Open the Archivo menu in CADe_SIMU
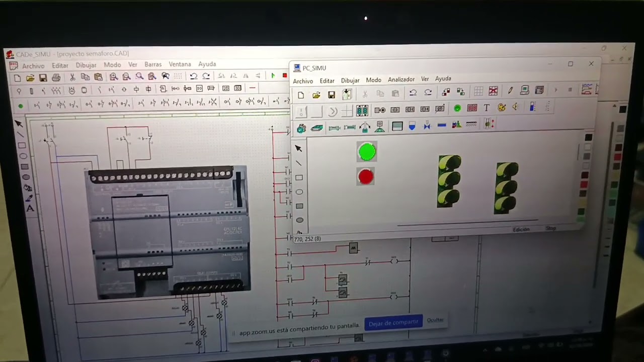 point(33,66)
